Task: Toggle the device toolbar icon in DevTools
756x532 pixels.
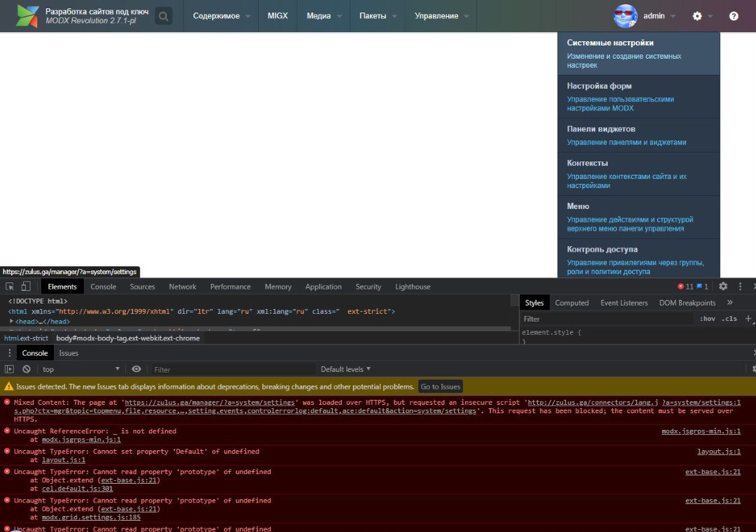Action: pyautogui.click(x=26, y=286)
